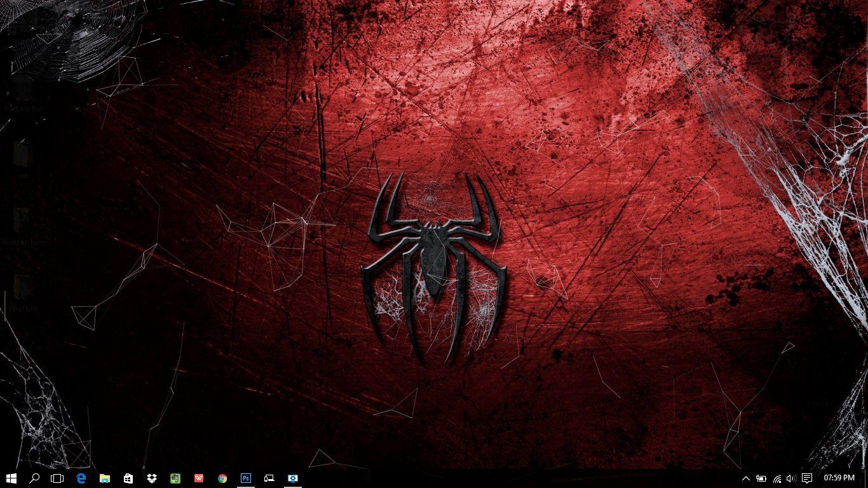
Task: Select the Recycle Bin desktop icon
Action: [x=24, y=93]
